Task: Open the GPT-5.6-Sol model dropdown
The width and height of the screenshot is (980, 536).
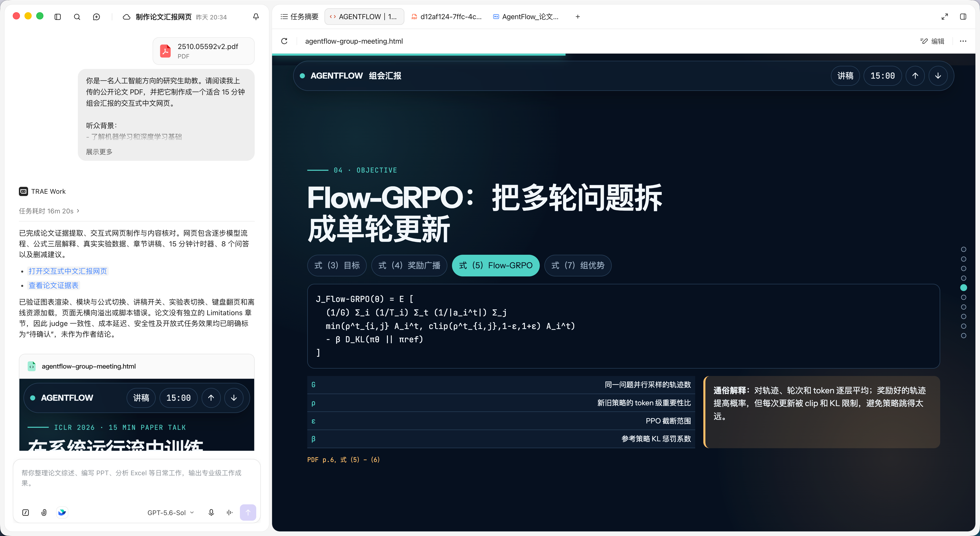Action: tap(170, 513)
